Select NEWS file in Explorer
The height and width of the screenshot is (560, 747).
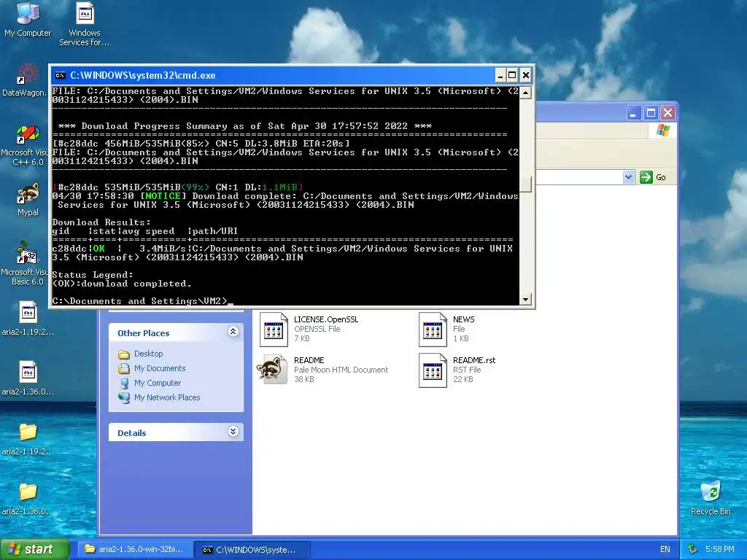447,329
